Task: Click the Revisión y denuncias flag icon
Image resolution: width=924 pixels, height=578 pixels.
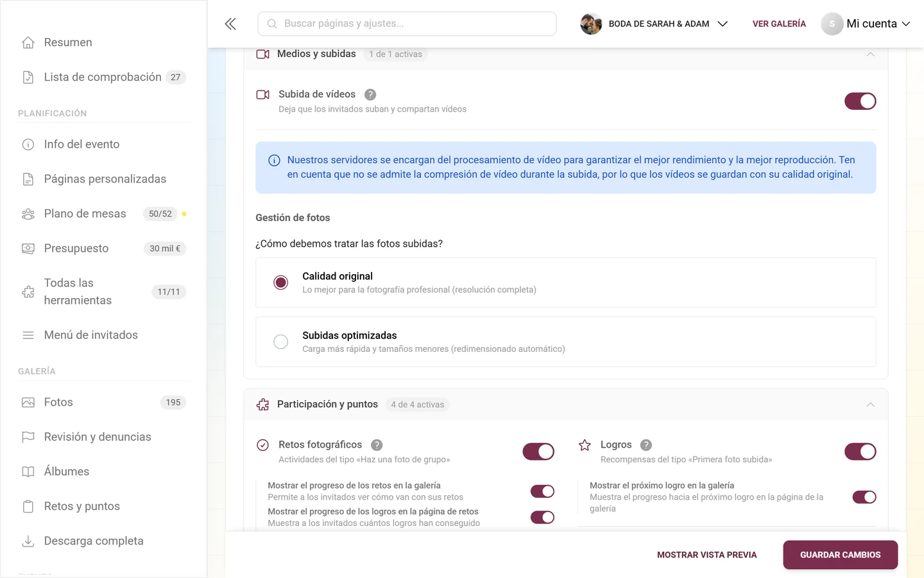Action: pos(28,437)
